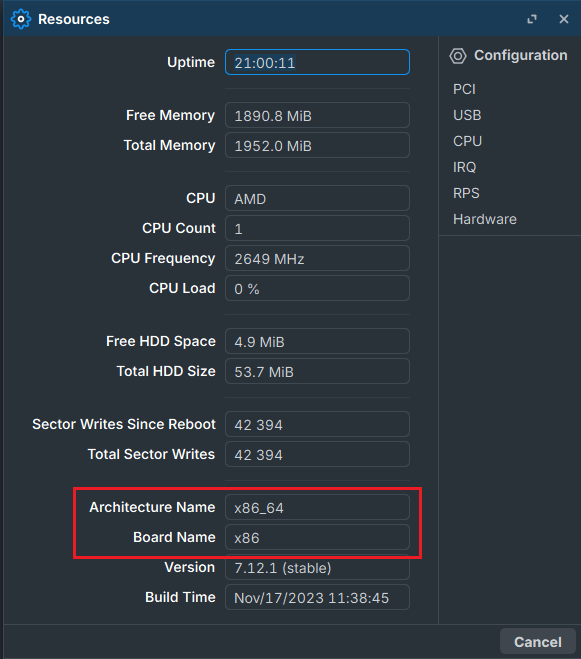Click the CPU field showing AMD
Image resolution: width=581 pixels, height=659 pixels.
[317, 198]
